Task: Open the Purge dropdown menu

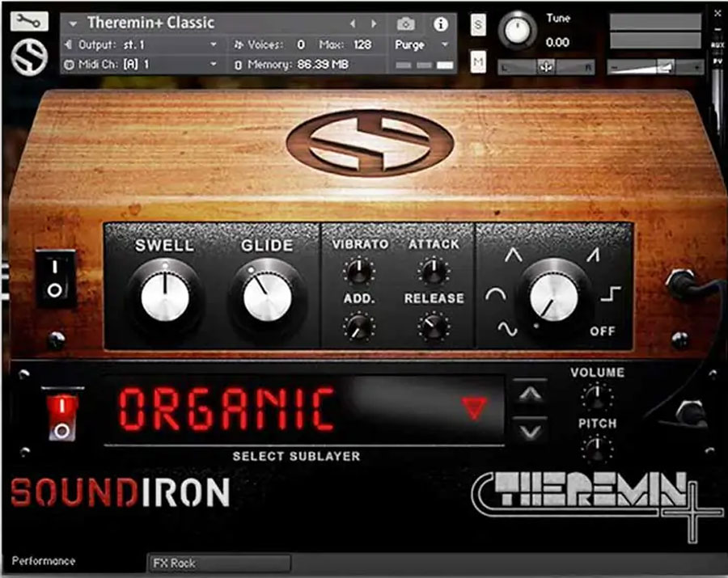Action: pos(421,44)
